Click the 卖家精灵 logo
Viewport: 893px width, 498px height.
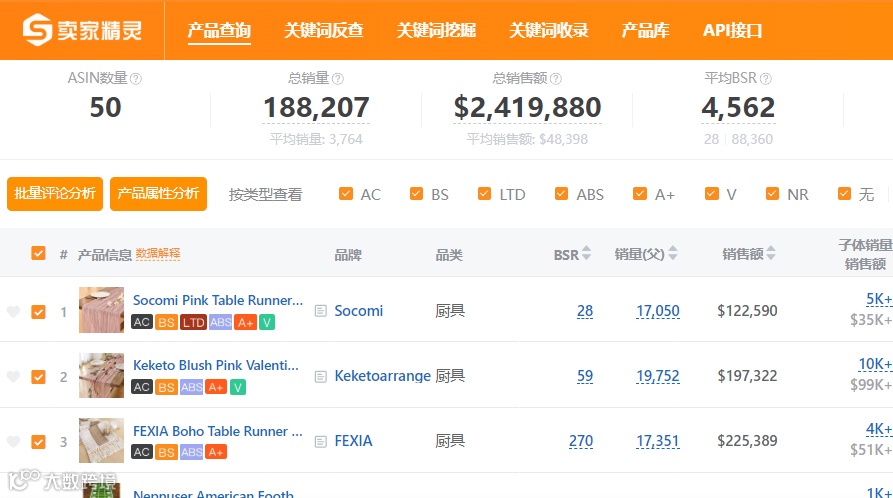tap(83, 30)
